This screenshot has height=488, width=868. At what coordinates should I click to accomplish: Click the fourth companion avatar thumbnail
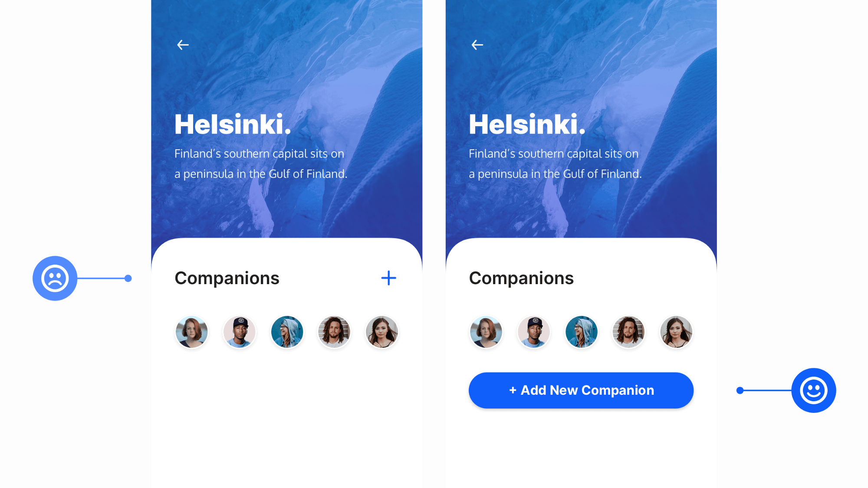pos(335,332)
